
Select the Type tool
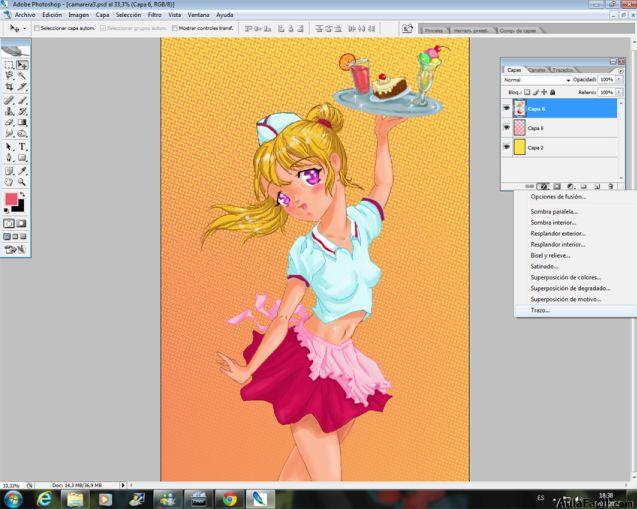point(22,147)
